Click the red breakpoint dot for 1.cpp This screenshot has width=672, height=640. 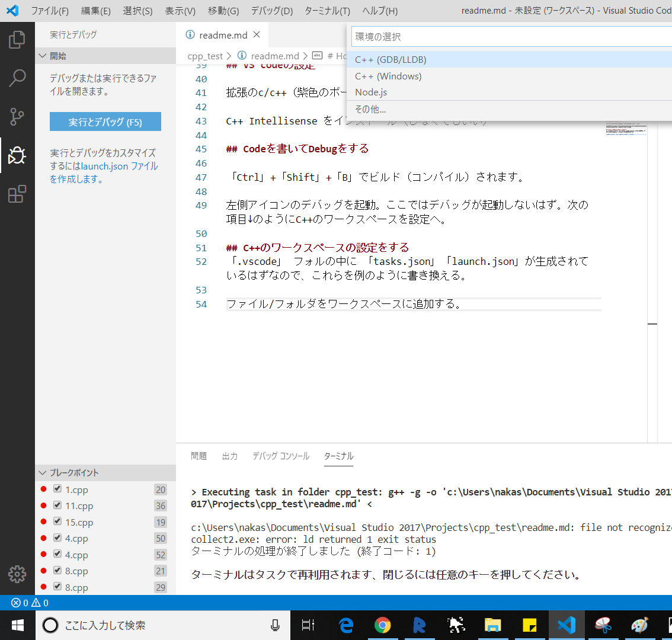[43, 489]
